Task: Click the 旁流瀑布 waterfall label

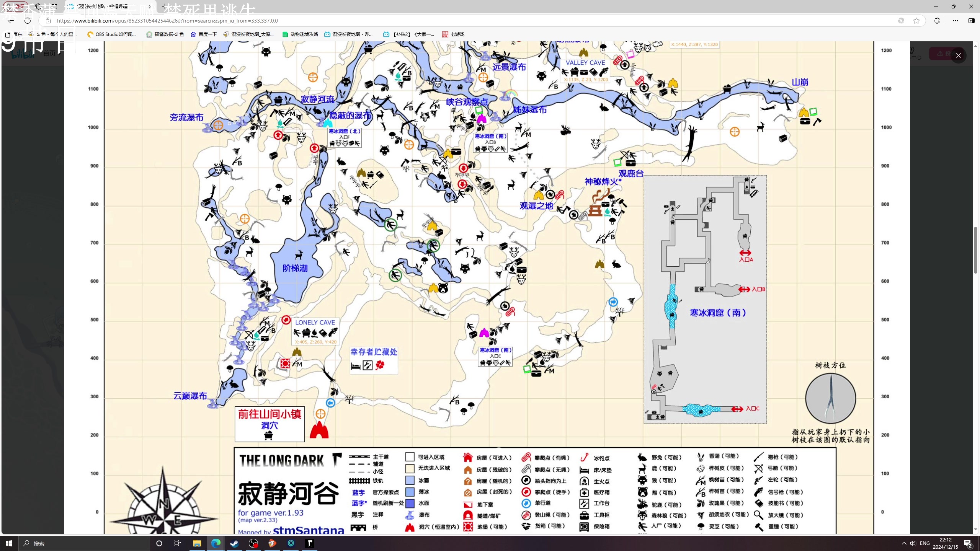Action: (186, 117)
